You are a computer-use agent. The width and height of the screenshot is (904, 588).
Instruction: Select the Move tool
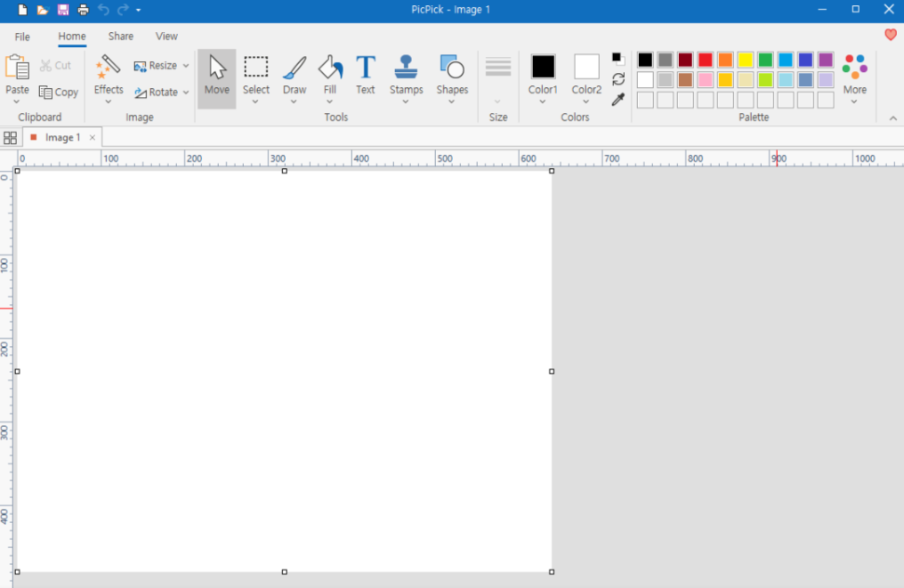coord(217,78)
